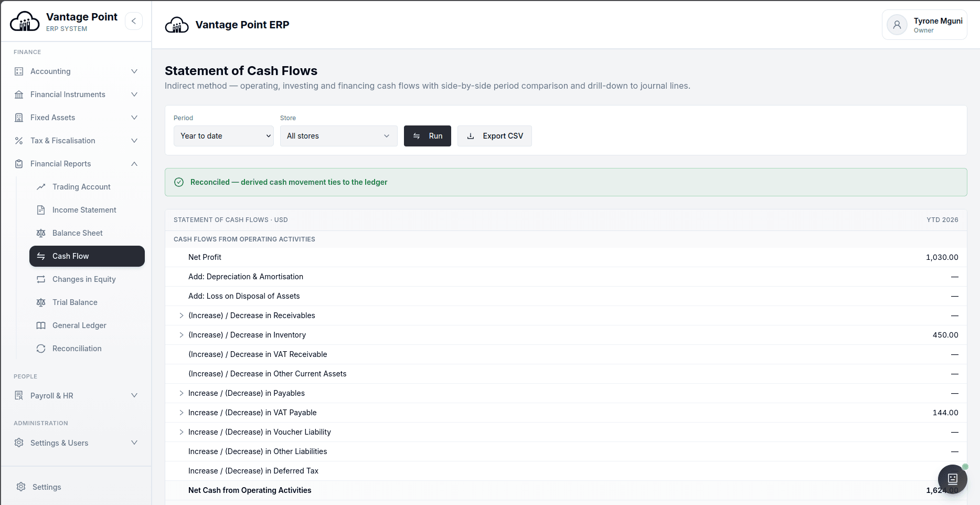Viewport: 980px width, 505px height.
Task: Open the floating chat assistant icon
Action: 952,479
